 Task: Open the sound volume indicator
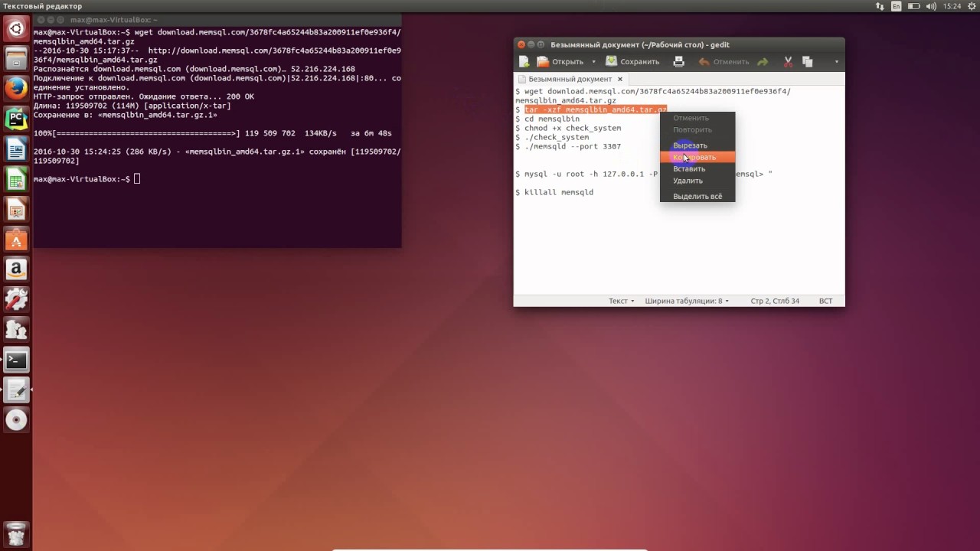931,6
